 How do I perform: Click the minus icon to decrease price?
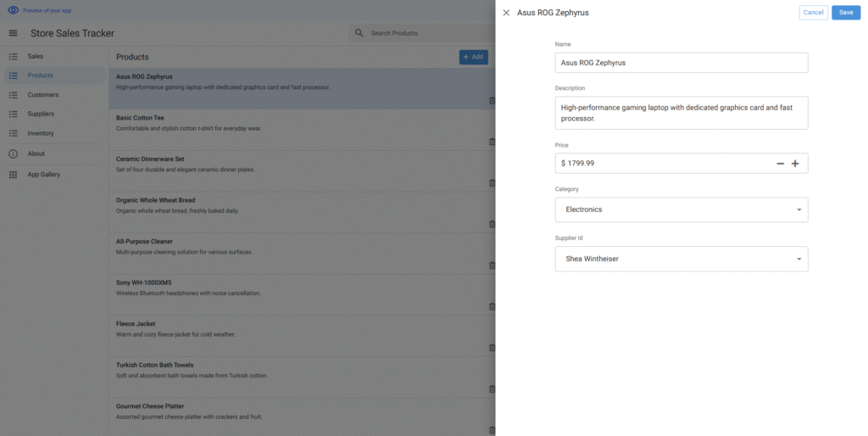[x=780, y=163]
